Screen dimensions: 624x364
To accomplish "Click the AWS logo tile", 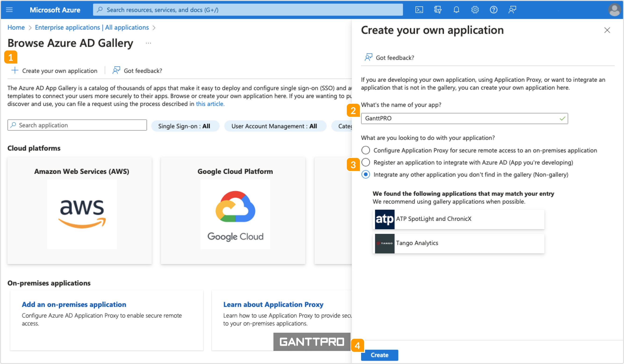I will pos(82,214).
